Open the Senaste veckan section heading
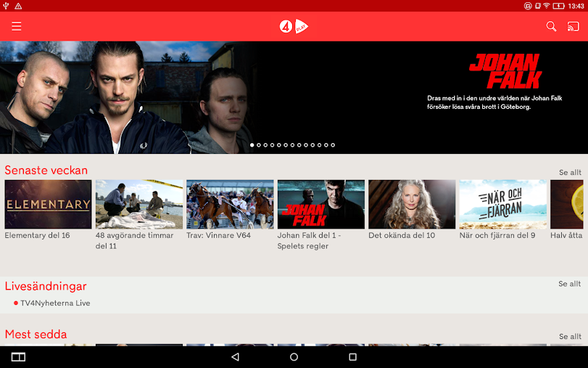Image resolution: width=588 pixels, height=368 pixels. [x=46, y=170]
